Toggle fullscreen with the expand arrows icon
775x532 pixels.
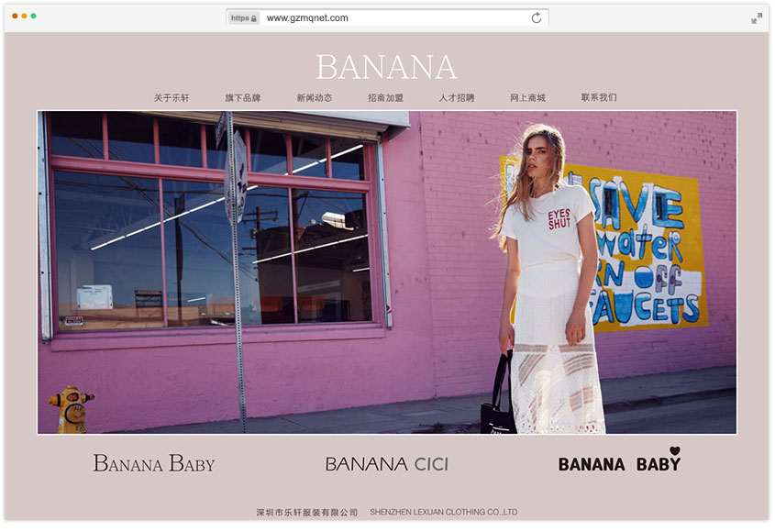(x=757, y=18)
